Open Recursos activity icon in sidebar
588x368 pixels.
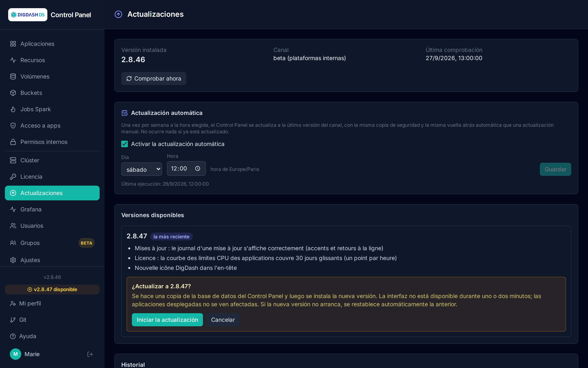[x=13, y=60]
